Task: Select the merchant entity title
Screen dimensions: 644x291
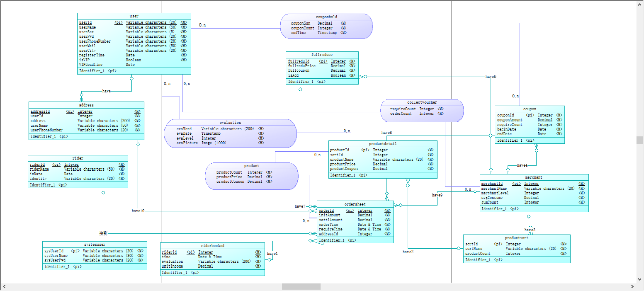Action: (x=534, y=177)
